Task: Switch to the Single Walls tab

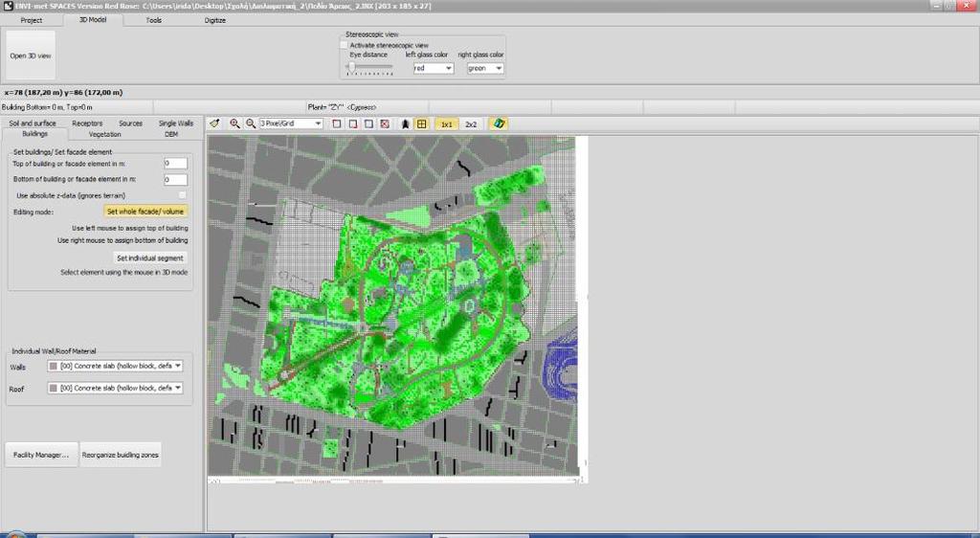Action: 176,123
